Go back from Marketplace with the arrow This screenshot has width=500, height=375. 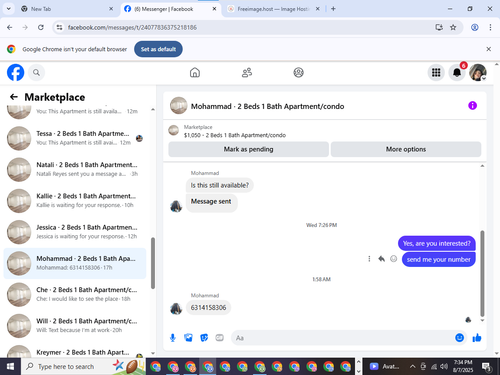pyautogui.click(x=14, y=97)
